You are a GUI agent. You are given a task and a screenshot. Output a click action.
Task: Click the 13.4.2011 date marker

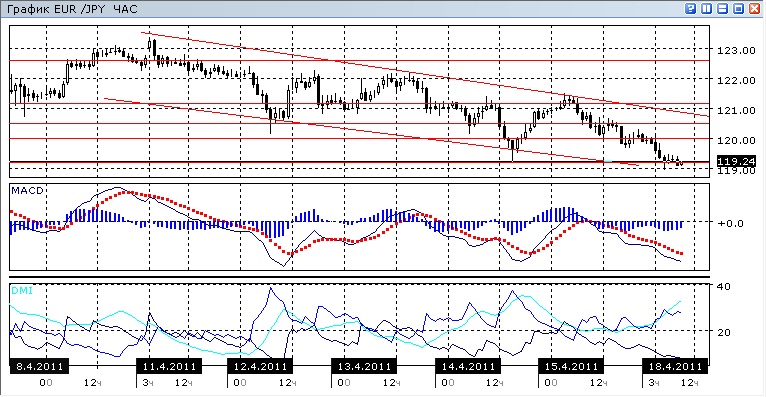(x=364, y=366)
